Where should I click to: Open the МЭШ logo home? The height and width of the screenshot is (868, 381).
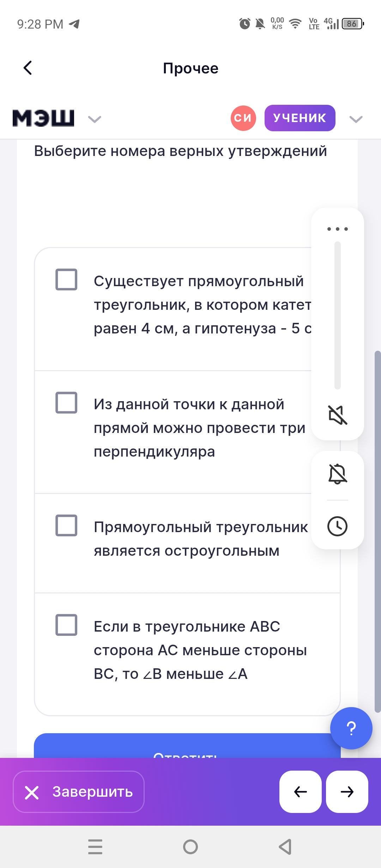click(43, 118)
